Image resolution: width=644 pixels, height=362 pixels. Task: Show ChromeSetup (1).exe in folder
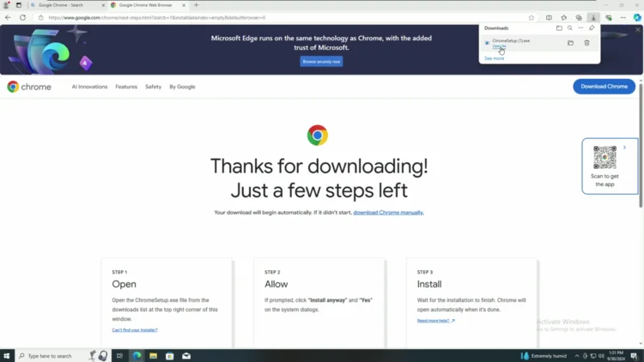(570, 43)
